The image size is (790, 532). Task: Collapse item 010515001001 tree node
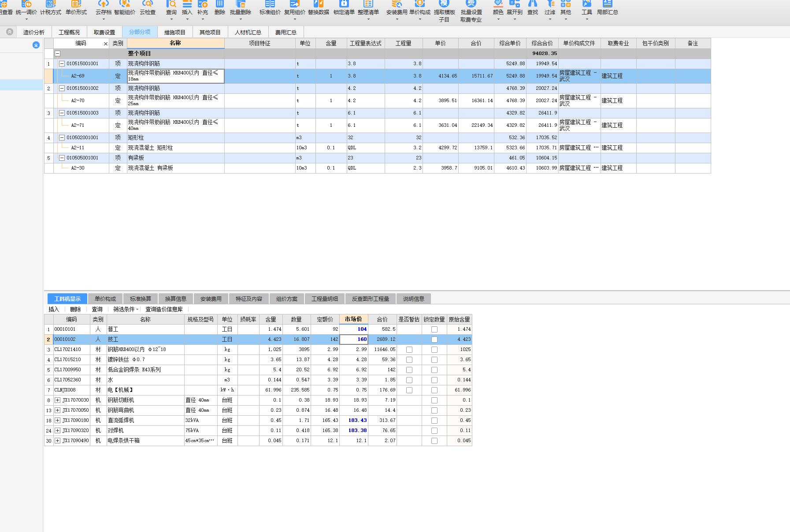pos(62,64)
